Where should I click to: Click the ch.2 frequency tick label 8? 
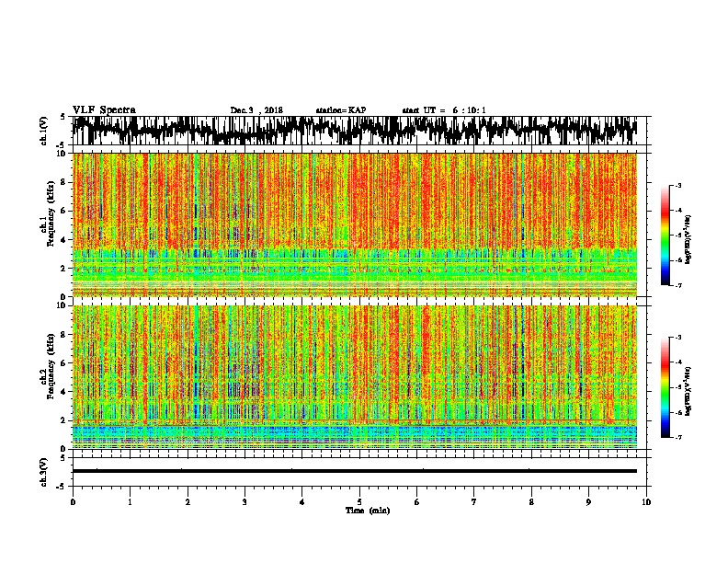64,335
